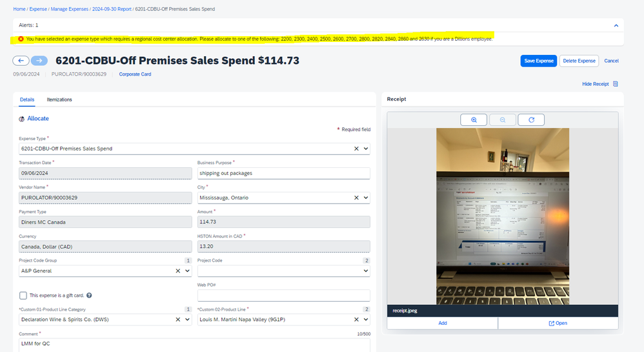Click the Hide Receipt icon
Viewport: 644px width, 352px height.
615,84
